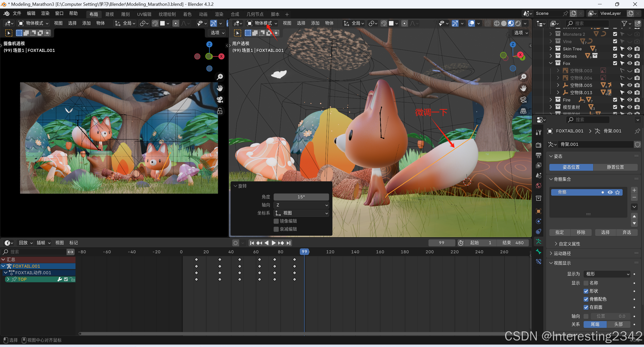Expand the 运动路径 panel
Screen dimensions: 644x347
coord(562,253)
